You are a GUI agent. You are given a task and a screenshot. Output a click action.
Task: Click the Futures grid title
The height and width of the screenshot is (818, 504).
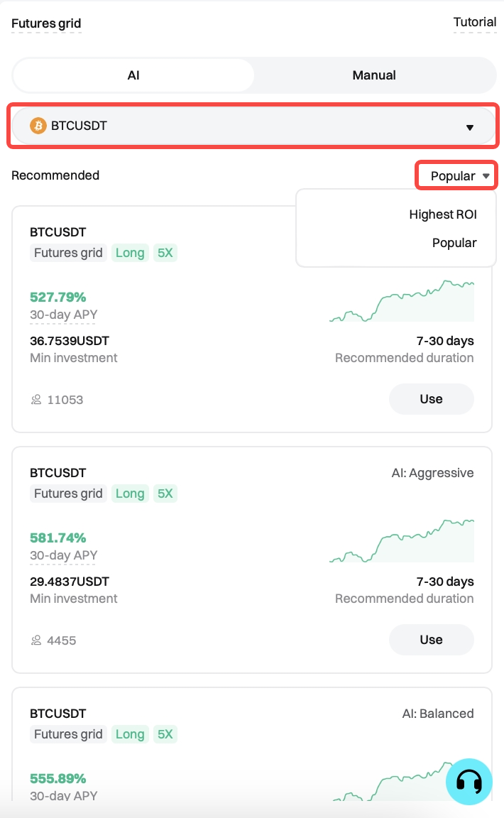[46, 23]
